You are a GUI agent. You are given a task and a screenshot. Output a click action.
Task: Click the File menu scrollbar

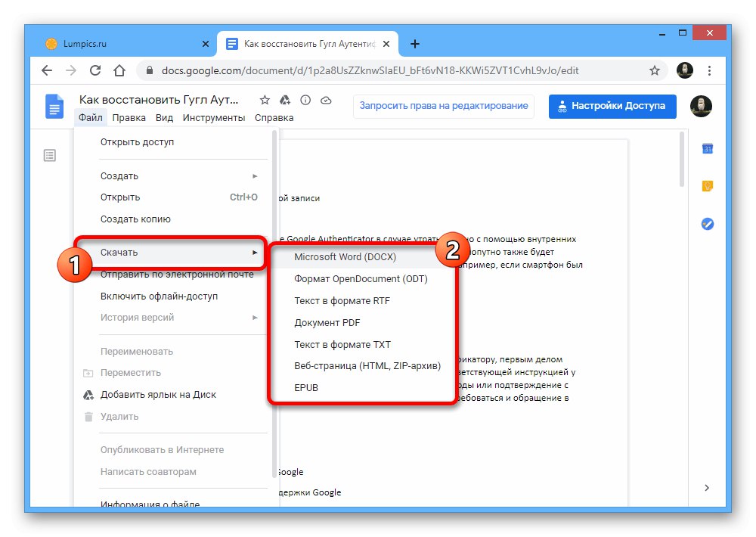[274, 304]
